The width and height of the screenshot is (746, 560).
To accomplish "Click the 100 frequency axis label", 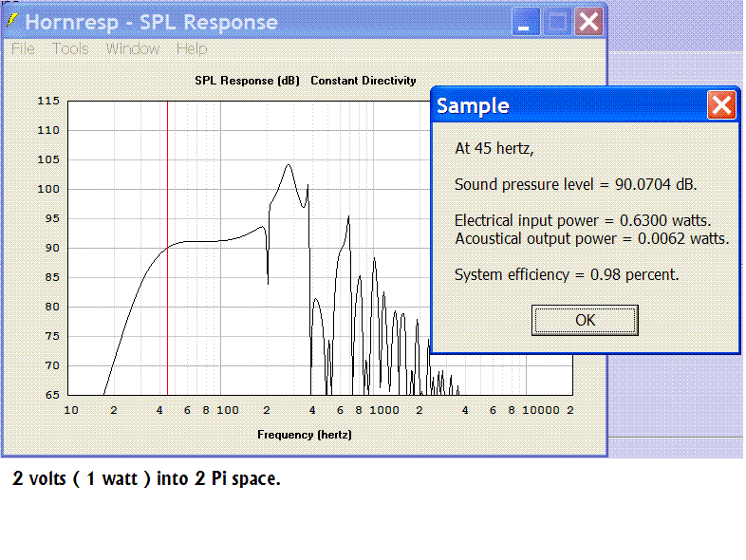I will click(228, 410).
